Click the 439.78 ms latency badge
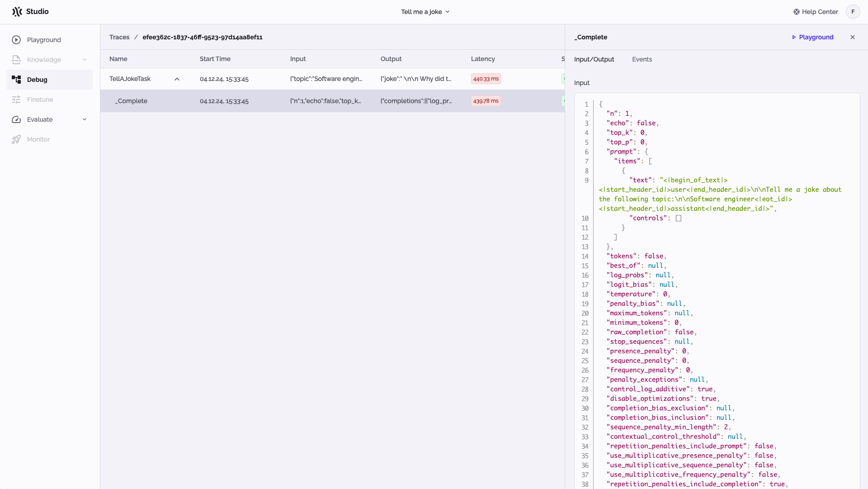 pos(486,101)
